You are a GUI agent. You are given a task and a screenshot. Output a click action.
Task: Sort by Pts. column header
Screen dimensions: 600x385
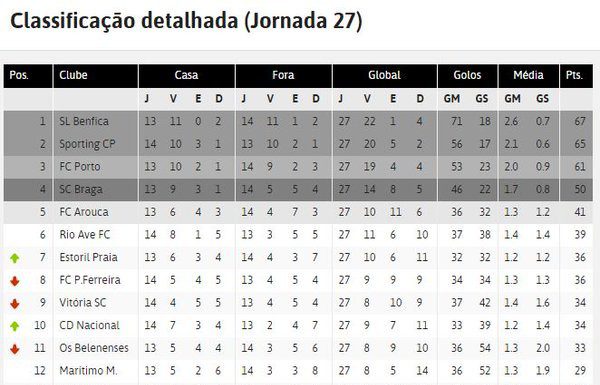tap(576, 76)
